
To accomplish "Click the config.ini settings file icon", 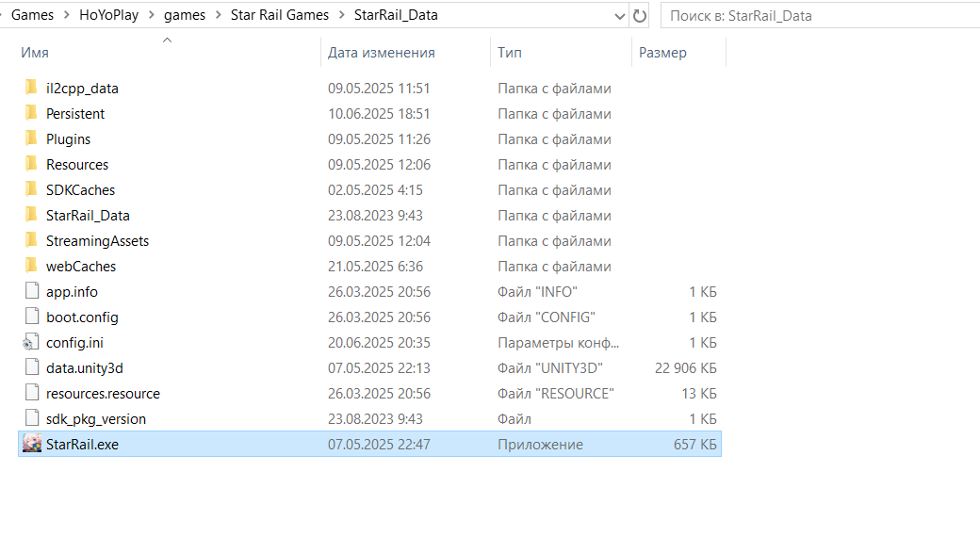I will click(x=31, y=342).
